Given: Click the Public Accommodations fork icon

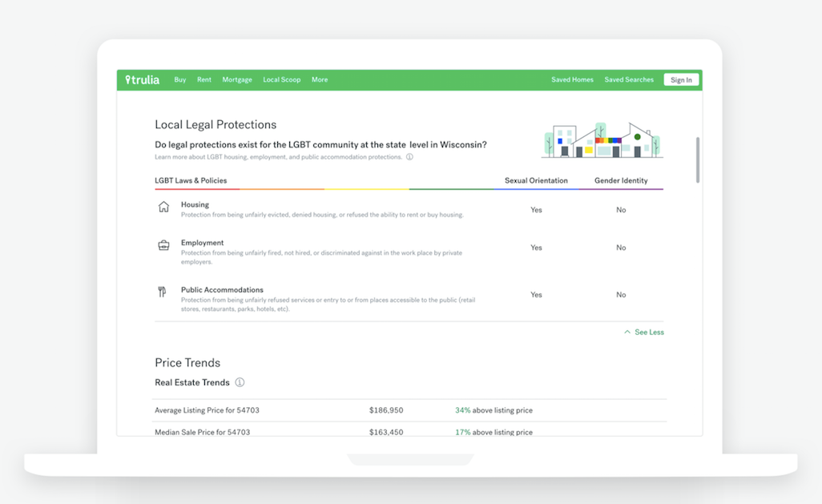Looking at the screenshot, I should pyautogui.click(x=163, y=292).
